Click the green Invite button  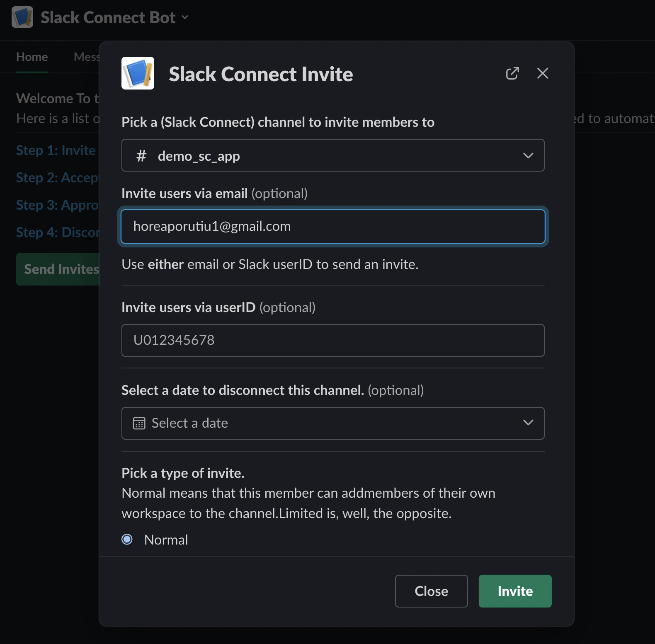(515, 591)
